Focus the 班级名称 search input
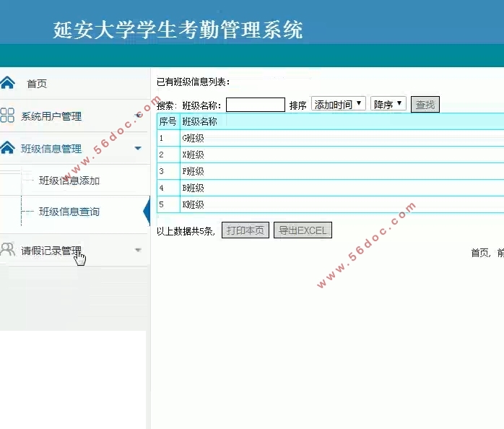This screenshot has width=504, height=429. (x=256, y=105)
